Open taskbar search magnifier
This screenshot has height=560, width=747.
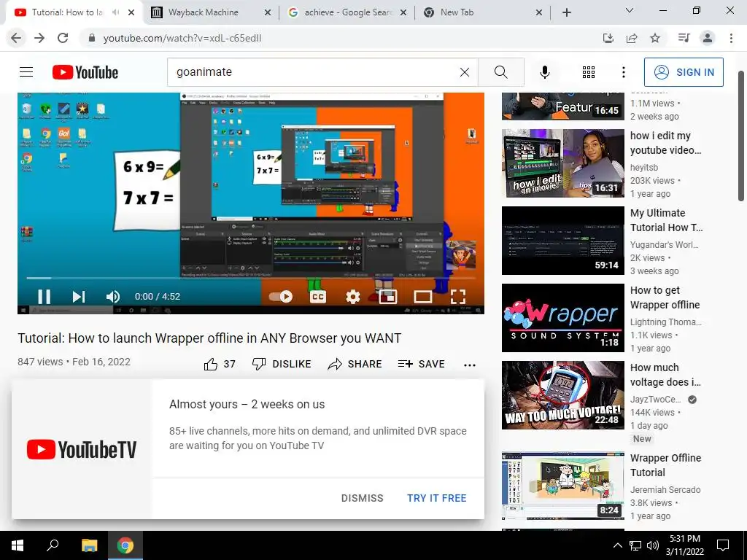click(53, 545)
